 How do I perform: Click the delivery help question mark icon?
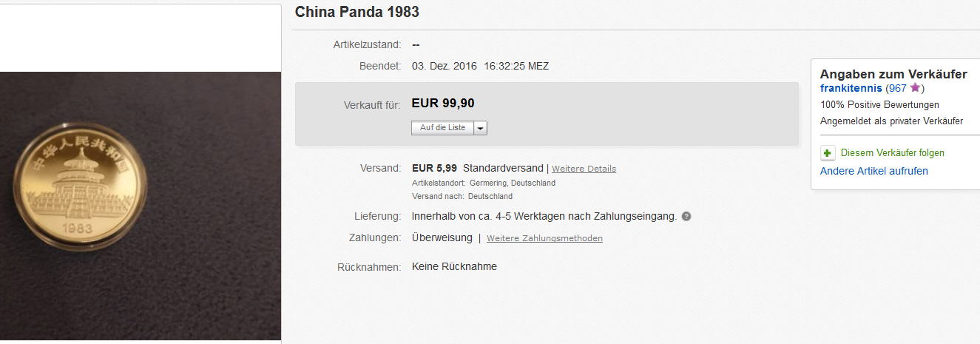pyautogui.click(x=686, y=217)
